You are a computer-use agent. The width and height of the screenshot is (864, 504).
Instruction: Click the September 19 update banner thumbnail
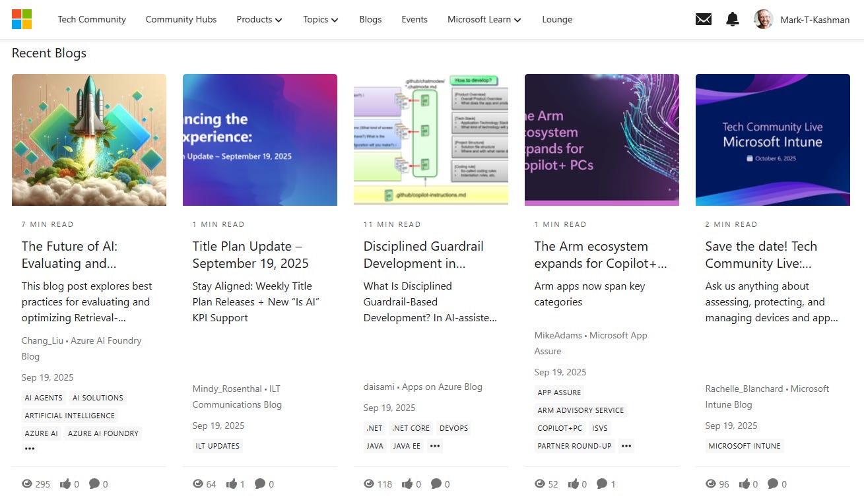[x=260, y=140]
